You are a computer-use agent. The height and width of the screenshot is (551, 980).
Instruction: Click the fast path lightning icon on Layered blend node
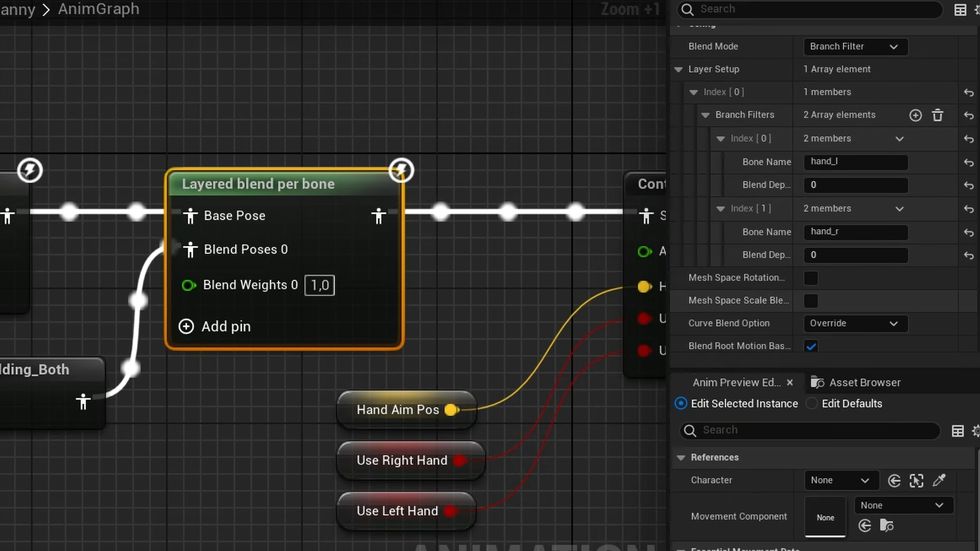(401, 170)
